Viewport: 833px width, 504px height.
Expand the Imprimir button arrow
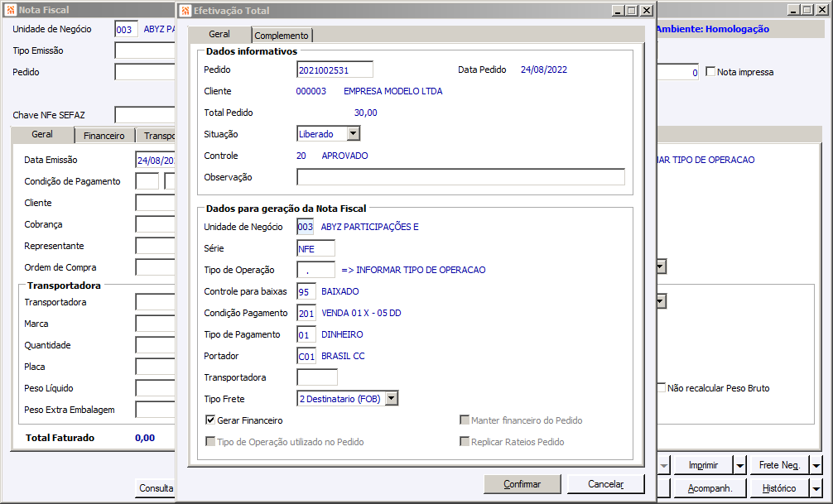pyautogui.click(x=740, y=465)
